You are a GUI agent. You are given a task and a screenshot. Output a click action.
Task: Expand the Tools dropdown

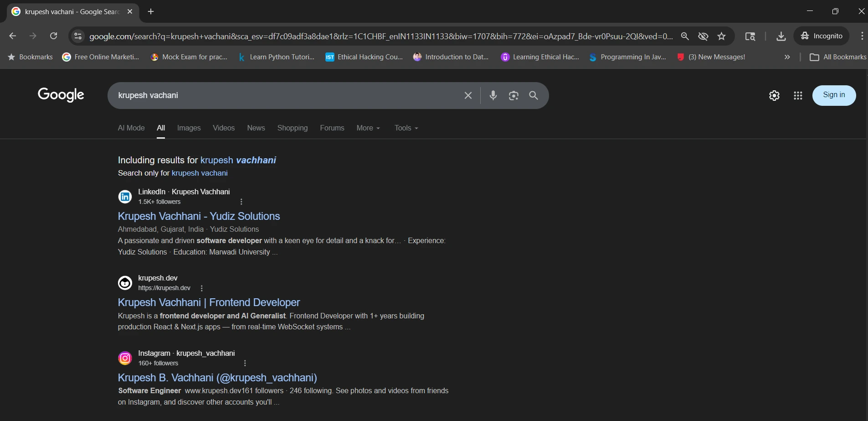[406, 128]
